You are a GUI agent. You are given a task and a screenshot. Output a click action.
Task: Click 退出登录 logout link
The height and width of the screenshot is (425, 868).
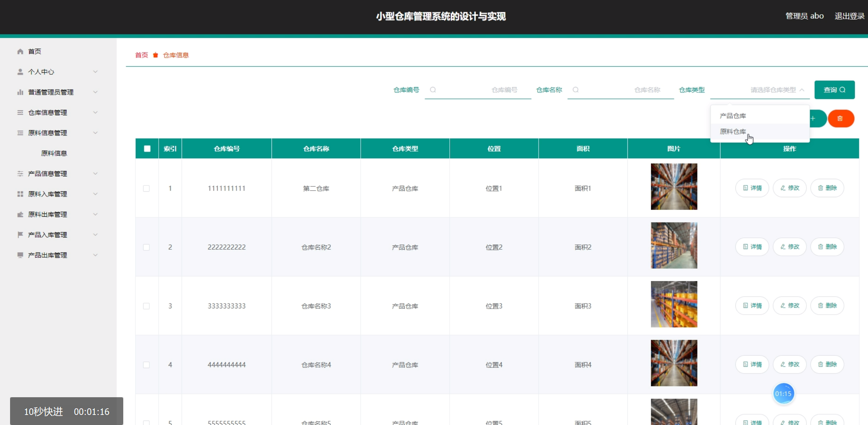click(849, 16)
